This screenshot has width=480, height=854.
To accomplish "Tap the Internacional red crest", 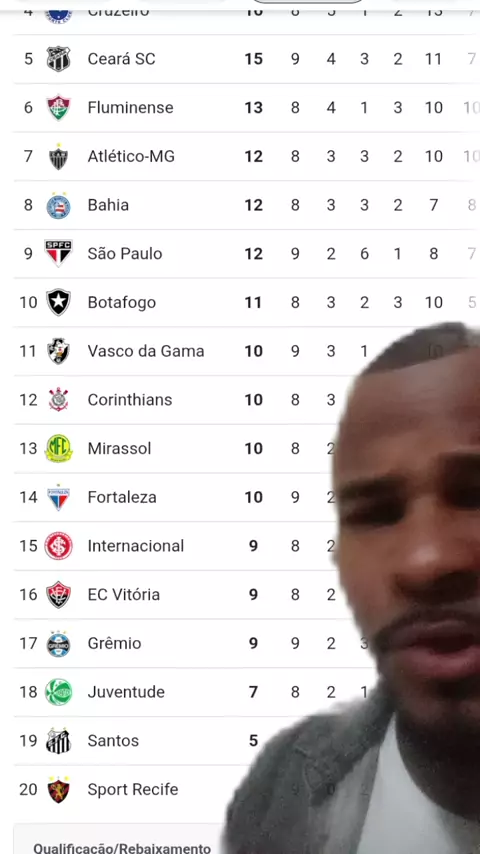I will pos(58,546).
